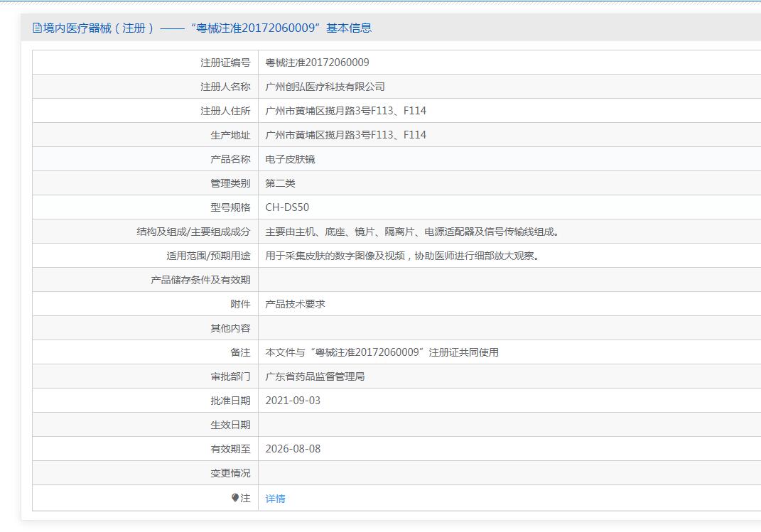761x532 pixels.
Task: Select the product name 电子皮肤镜
Action: coord(290,159)
